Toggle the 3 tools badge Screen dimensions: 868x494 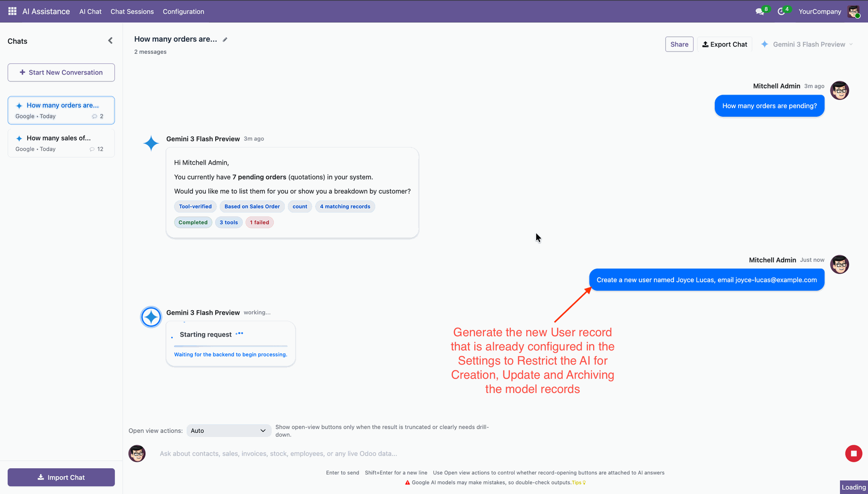[229, 223]
